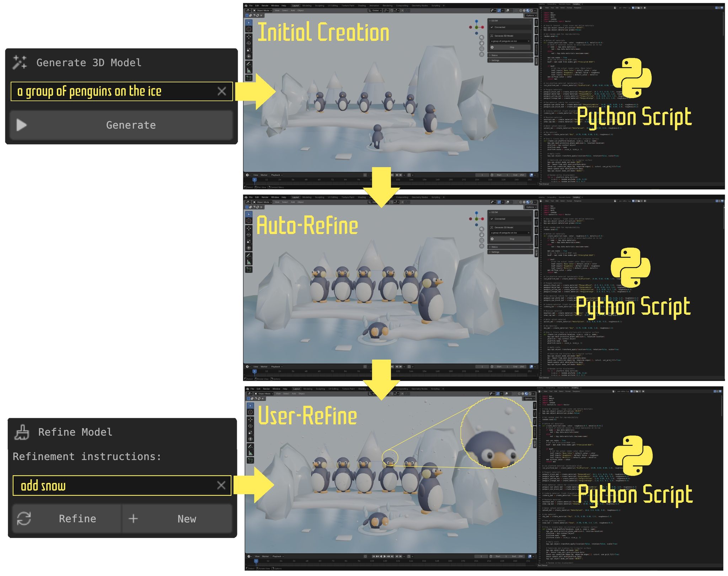Open Object Mode dropdown in User-Refine viewport
The height and width of the screenshot is (576, 728).
(264, 393)
